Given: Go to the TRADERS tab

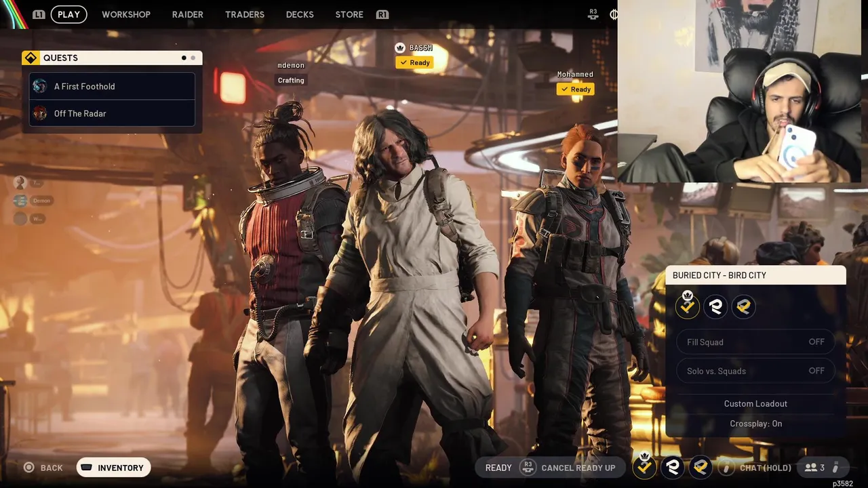Looking at the screenshot, I should tap(244, 14).
